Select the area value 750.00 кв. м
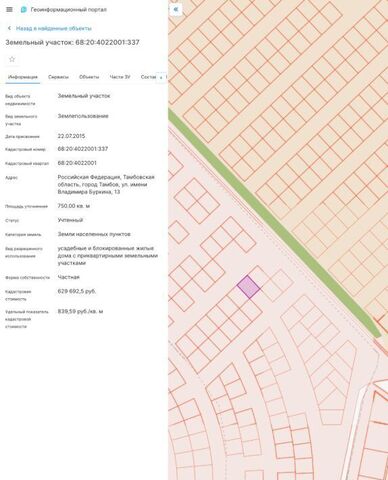This screenshot has width=388, height=480. tap(74, 206)
